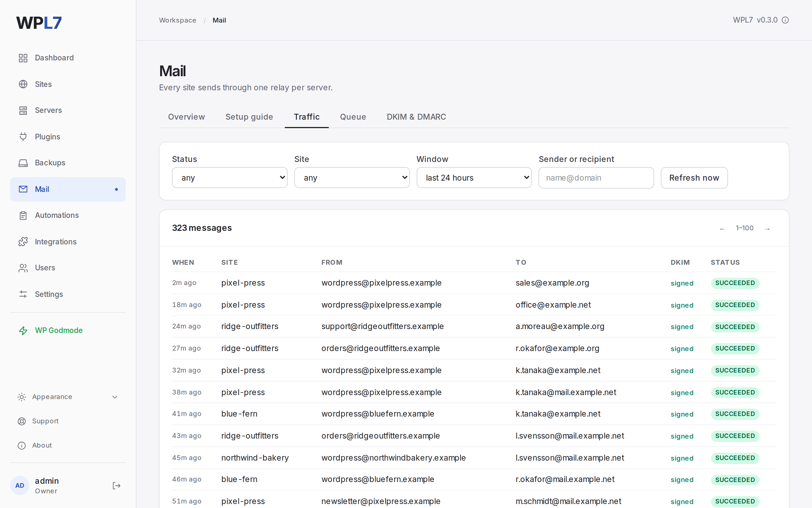Viewport: 812px width, 508px height.
Task: Click support@ridgeoutfitters.example sender
Action: click(383, 327)
